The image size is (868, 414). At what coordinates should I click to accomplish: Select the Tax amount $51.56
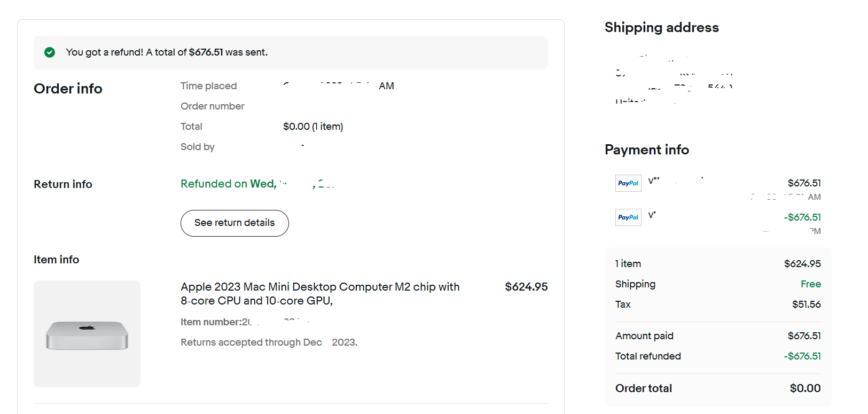point(806,304)
